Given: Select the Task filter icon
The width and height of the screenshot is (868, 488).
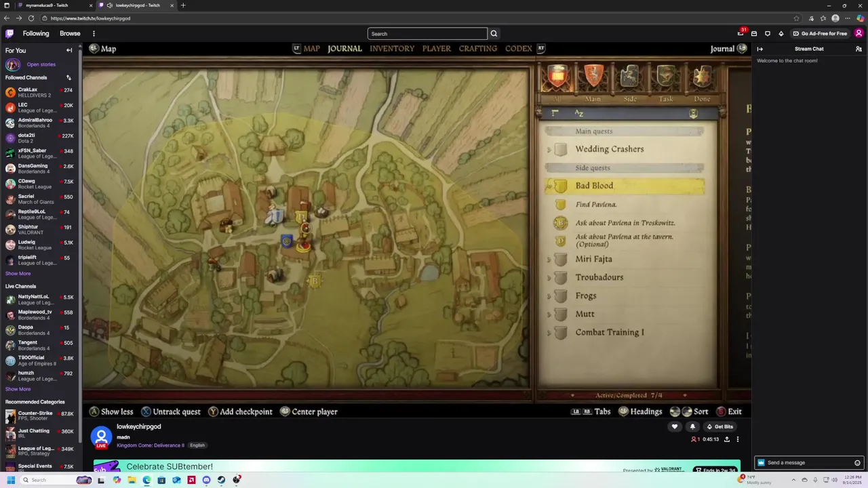Looking at the screenshot, I should pyautogui.click(x=666, y=77).
